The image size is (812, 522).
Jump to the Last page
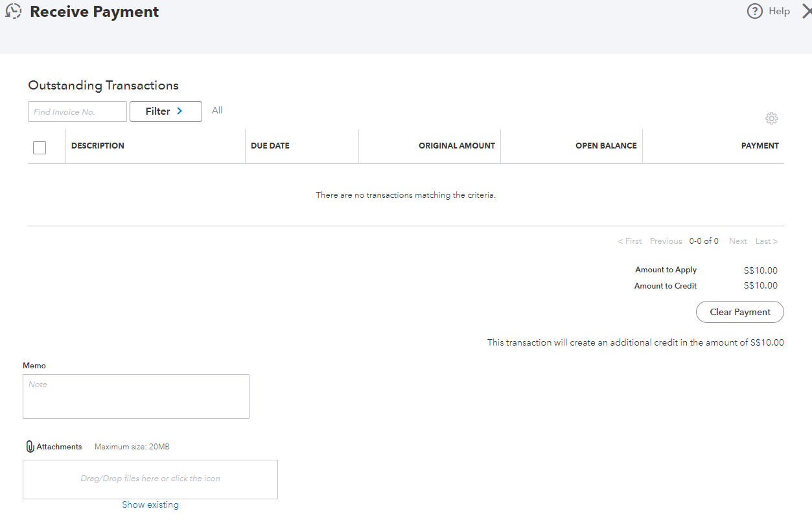point(765,241)
